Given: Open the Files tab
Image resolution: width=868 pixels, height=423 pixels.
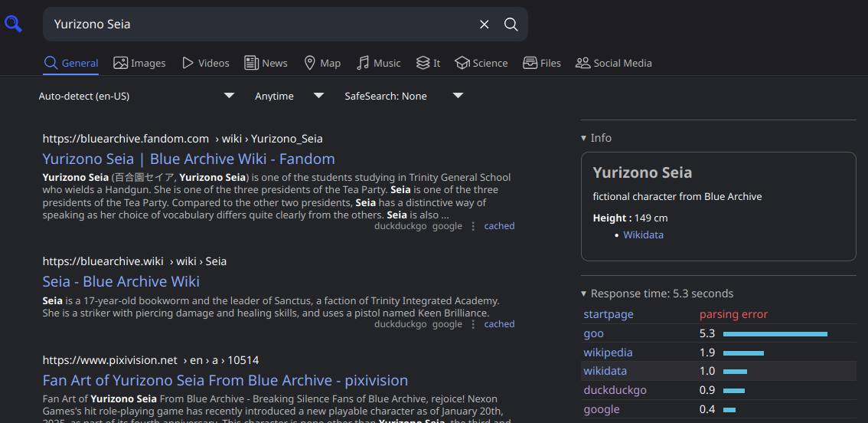Looking at the screenshot, I should (542, 63).
